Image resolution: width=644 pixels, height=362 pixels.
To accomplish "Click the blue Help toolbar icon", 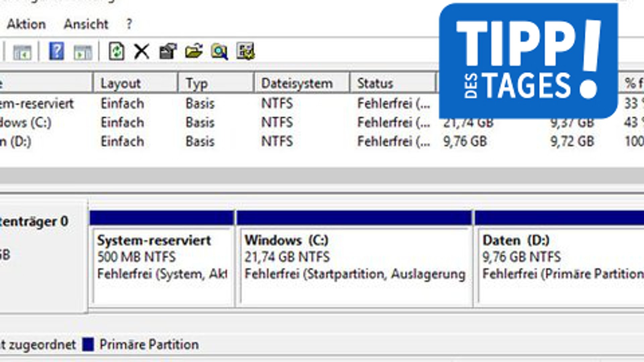I will [x=56, y=51].
